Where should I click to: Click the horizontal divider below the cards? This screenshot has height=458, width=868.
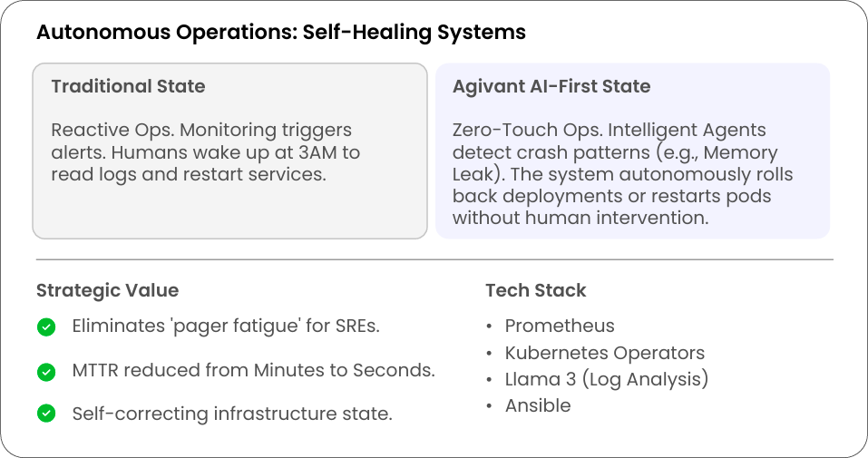pos(434,259)
